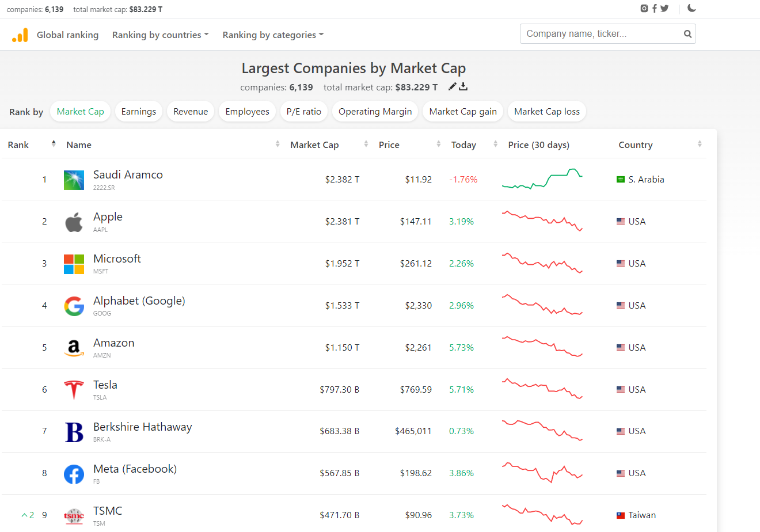This screenshot has height=532, width=760.
Task: Click the Tesla logo icon
Action: click(x=74, y=390)
